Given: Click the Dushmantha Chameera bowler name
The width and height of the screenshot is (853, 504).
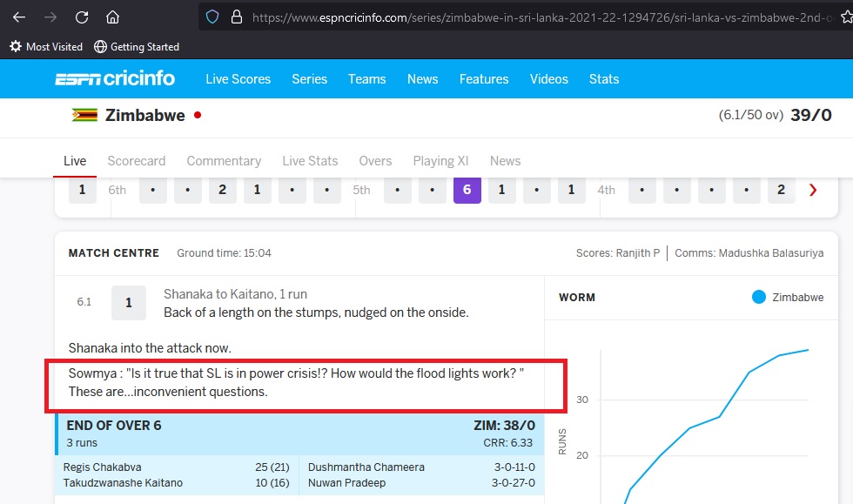Looking at the screenshot, I should [366, 467].
